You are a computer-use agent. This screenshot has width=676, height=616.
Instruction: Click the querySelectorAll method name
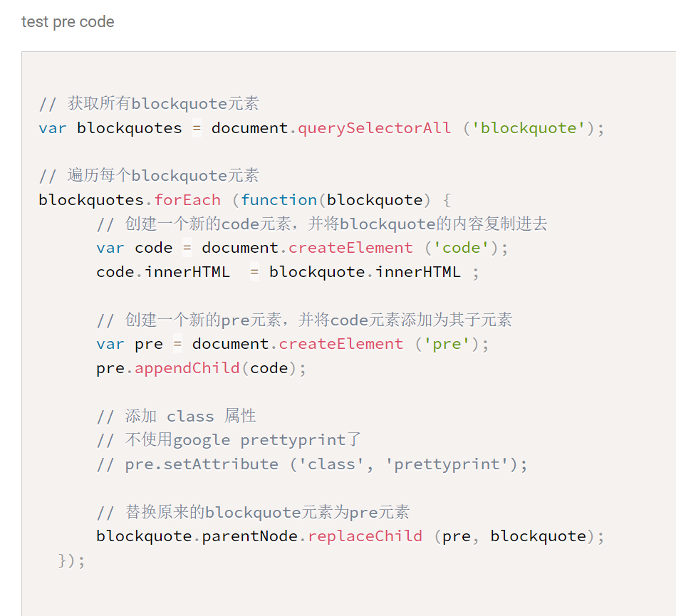pos(374,128)
